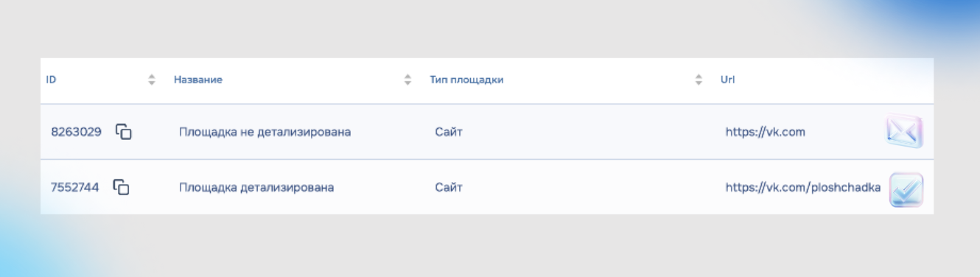
Task: Copy the ID 8263029
Action: [x=124, y=132]
